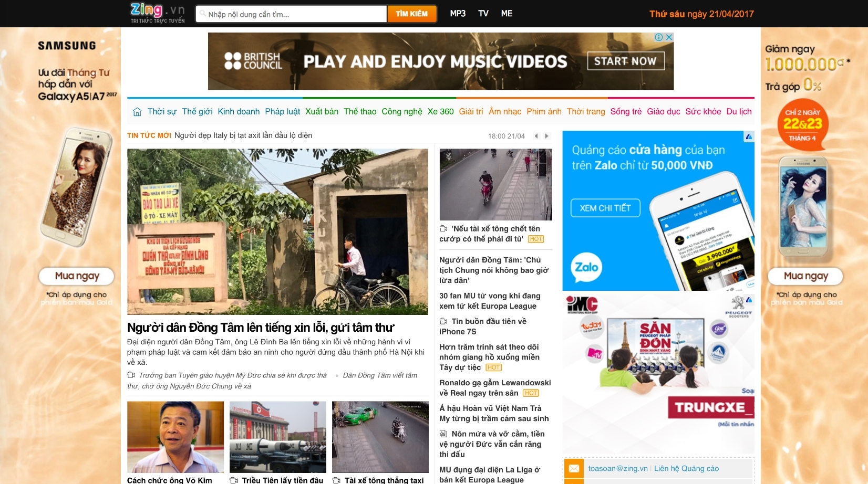Click the TÌM KIẾM search button
Screen dimensions: 868x484
(x=412, y=14)
